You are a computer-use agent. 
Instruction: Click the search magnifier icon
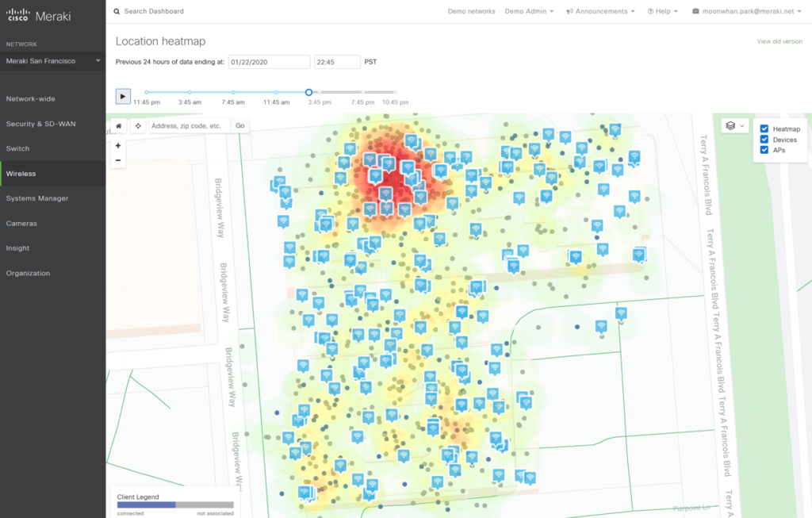[117, 12]
